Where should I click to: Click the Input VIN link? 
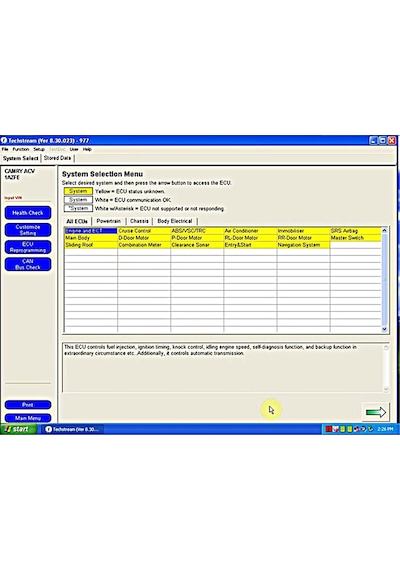(13, 198)
